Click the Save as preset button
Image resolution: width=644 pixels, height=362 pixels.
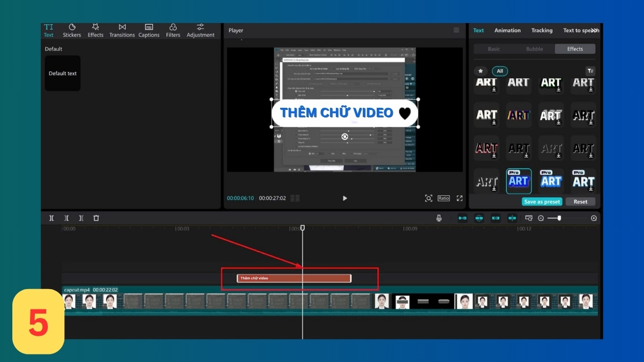pos(541,202)
